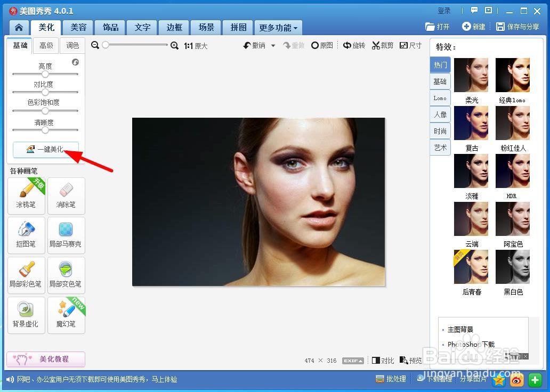Create new image with 新建
The image size is (550, 392).
pyautogui.click(x=474, y=27)
